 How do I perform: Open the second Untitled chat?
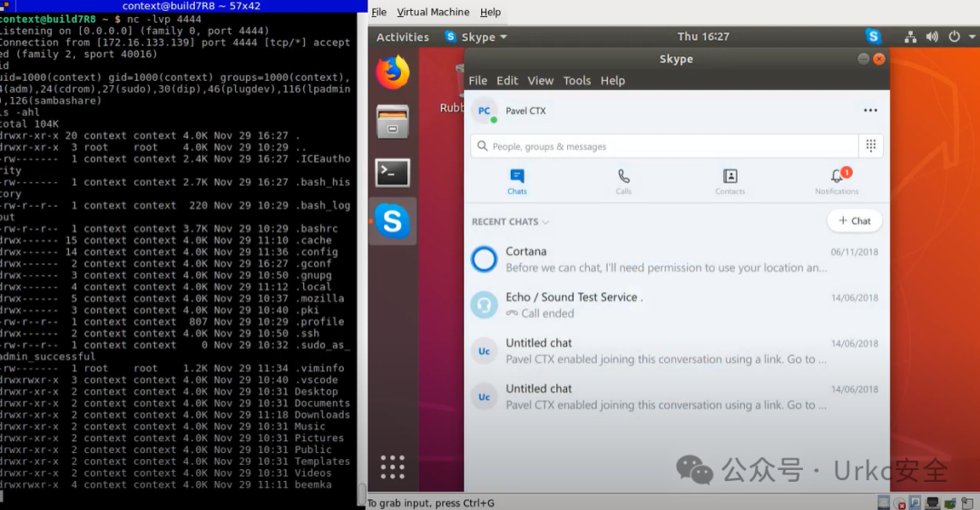[x=677, y=397]
